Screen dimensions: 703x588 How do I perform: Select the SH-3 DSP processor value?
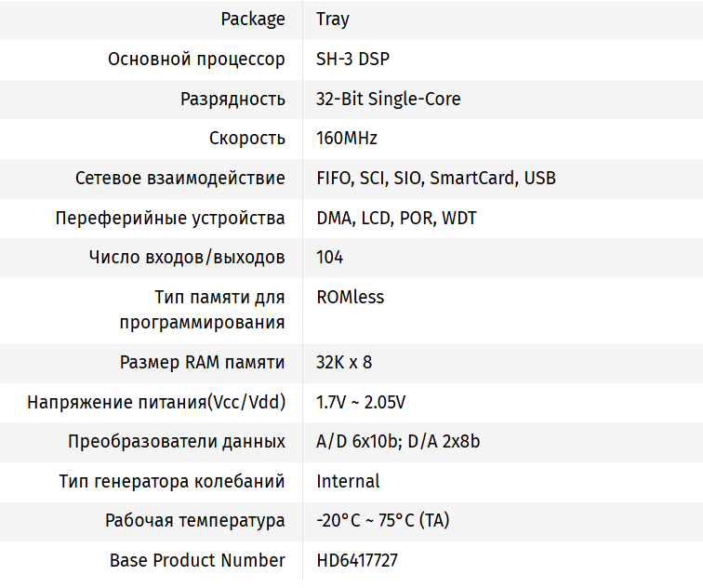(x=352, y=60)
